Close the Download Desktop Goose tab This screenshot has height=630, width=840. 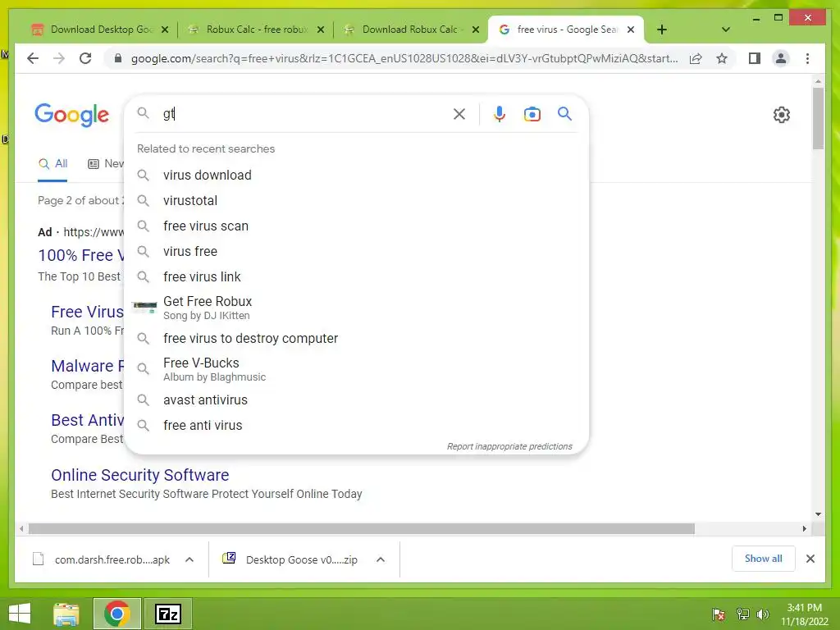tap(165, 30)
